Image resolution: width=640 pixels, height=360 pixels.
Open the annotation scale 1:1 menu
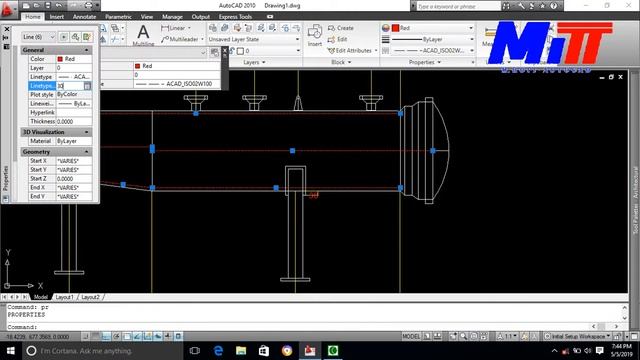click(x=507, y=336)
